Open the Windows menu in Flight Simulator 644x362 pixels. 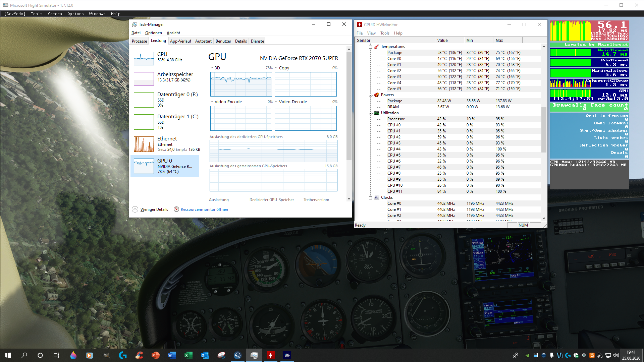(x=97, y=14)
